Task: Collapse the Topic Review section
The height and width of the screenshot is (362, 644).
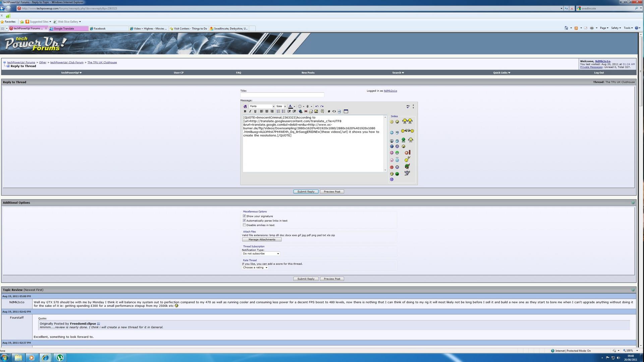Action: click(633, 290)
